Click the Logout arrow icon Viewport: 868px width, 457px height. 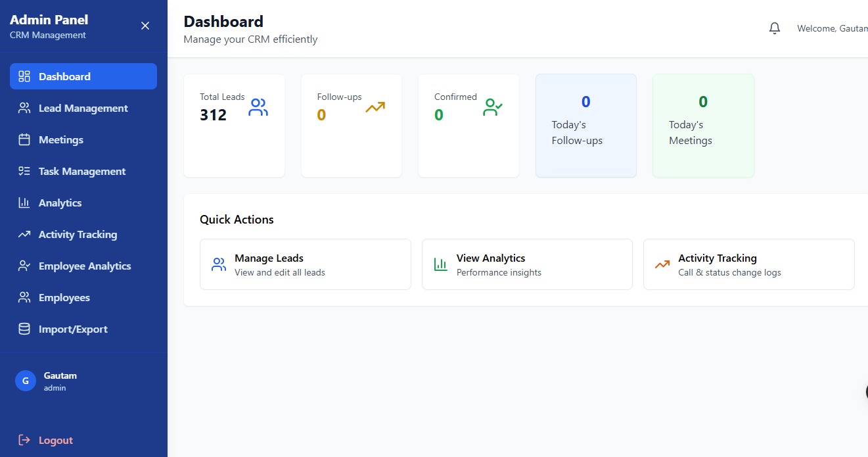pyautogui.click(x=24, y=440)
